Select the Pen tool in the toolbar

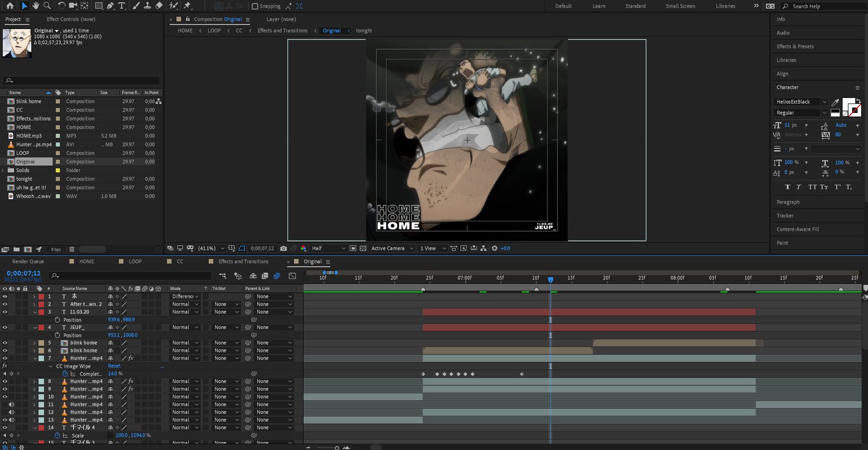coord(110,6)
